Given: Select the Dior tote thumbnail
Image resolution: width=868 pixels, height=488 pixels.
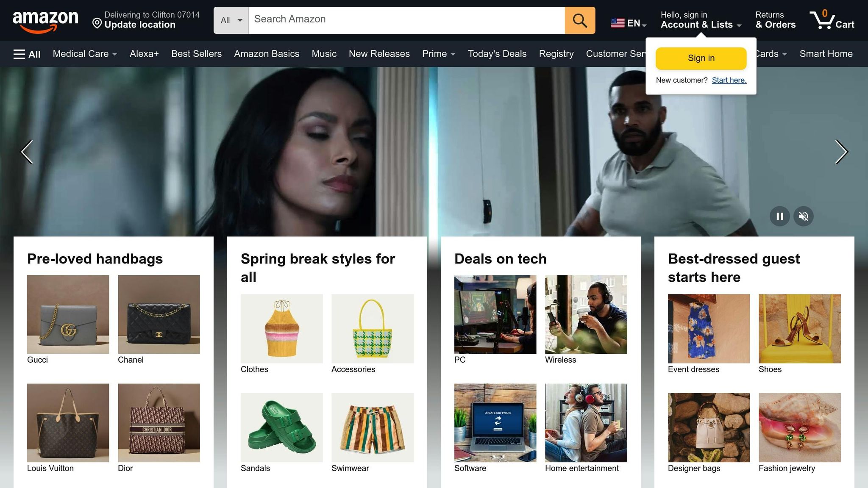Looking at the screenshot, I should click(159, 423).
